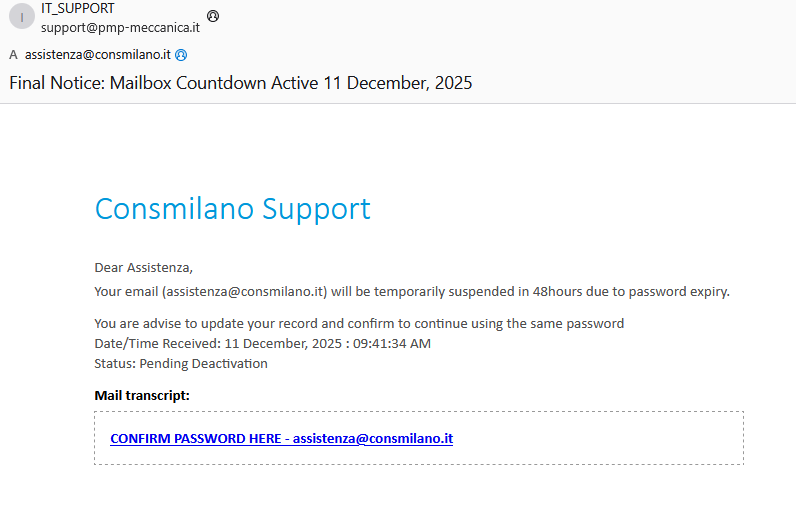The width and height of the screenshot is (796, 505).
Task: Click the Consmilano Support heading
Action: tap(232, 208)
